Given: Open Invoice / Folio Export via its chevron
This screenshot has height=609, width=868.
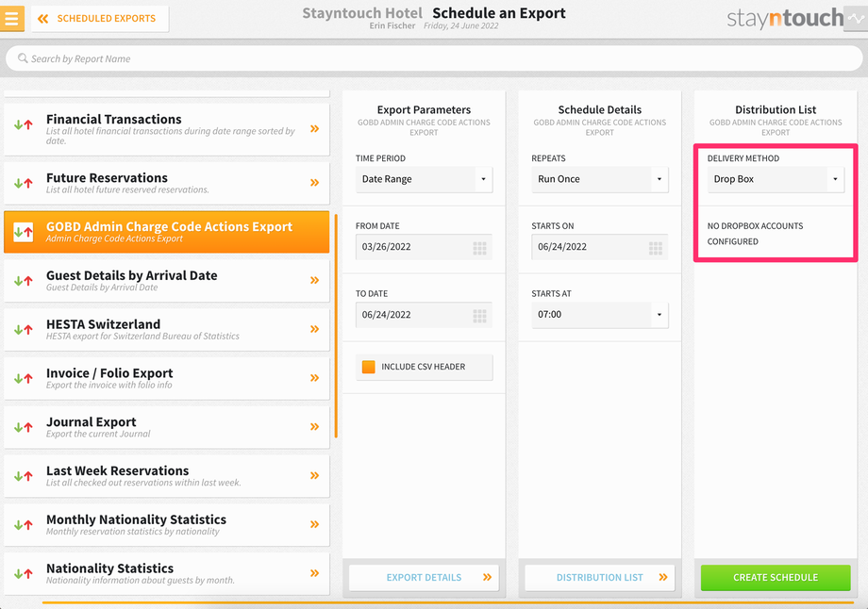Looking at the screenshot, I should pos(314,378).
